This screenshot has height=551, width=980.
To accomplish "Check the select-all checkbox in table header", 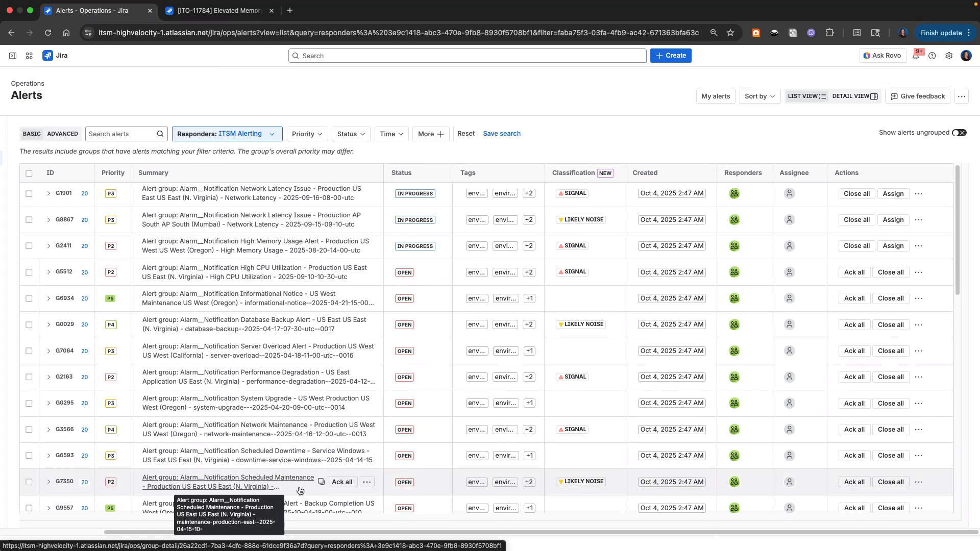I will pyautogui.click(x=29, y=173).
